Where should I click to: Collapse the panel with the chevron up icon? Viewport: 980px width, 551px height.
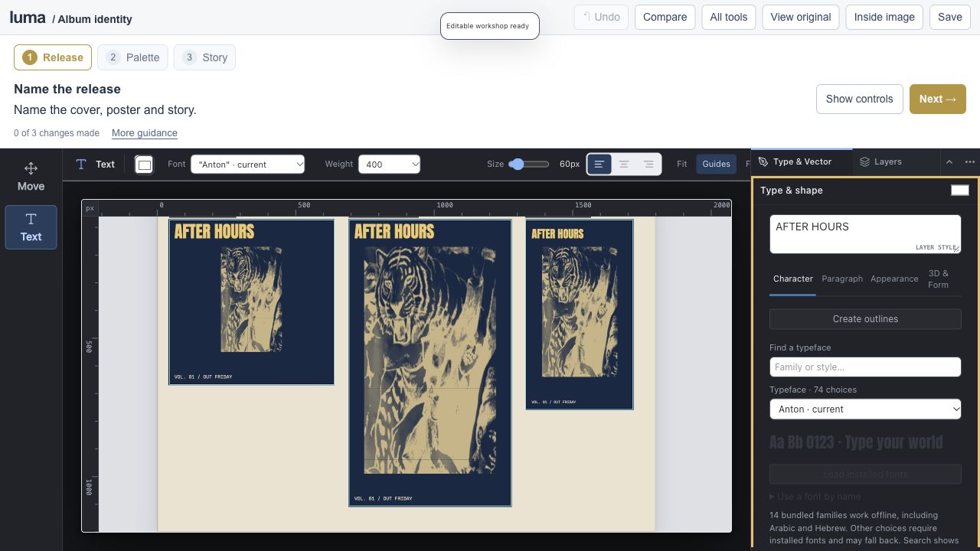(x=949, y=161)
